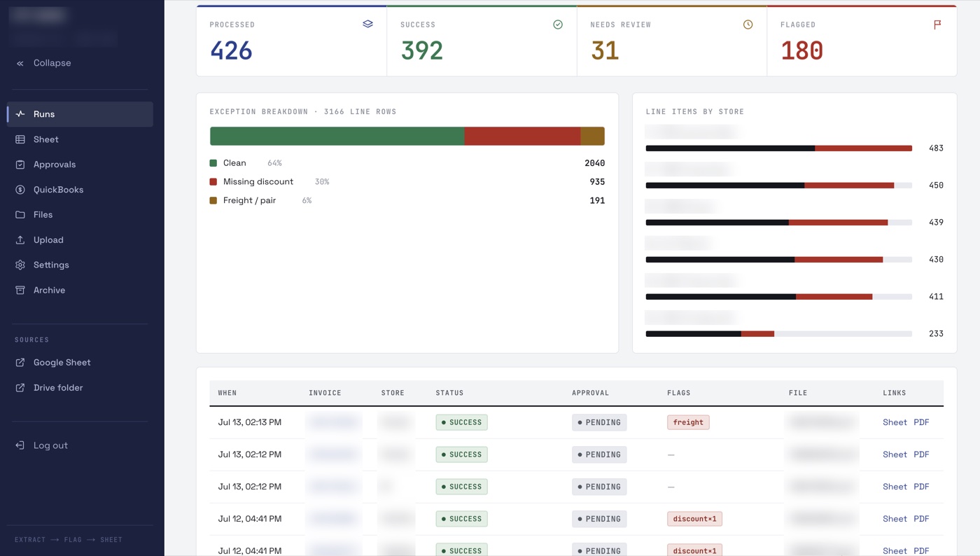Click the Processed card layers icon
This screenshot has width=980, height=556.
click(x=367, y=25)
